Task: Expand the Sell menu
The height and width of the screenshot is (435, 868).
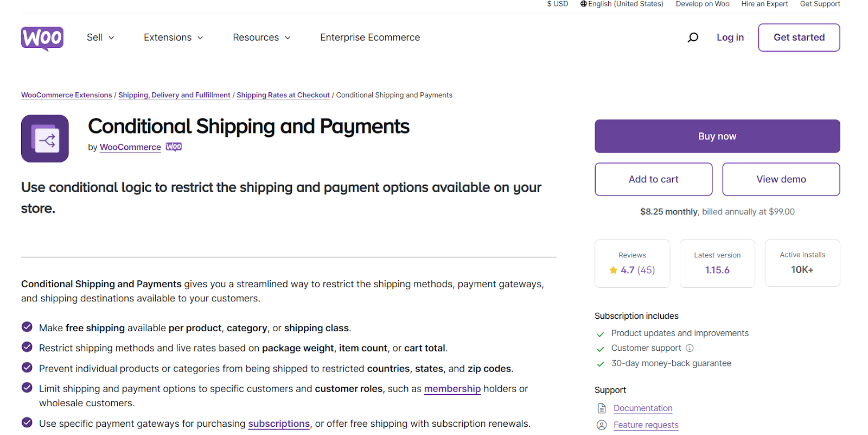Action: (x=100, y=37)
